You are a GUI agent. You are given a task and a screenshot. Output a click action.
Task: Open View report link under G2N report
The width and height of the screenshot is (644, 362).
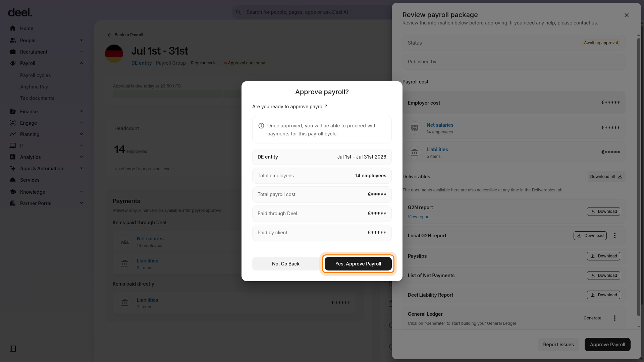click(x=419, y=217)
